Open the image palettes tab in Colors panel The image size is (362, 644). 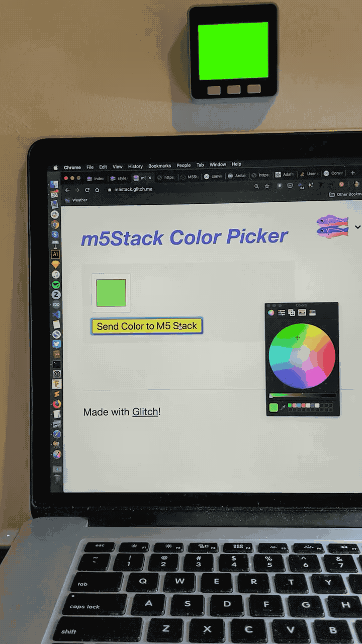[x=302, y=312]
